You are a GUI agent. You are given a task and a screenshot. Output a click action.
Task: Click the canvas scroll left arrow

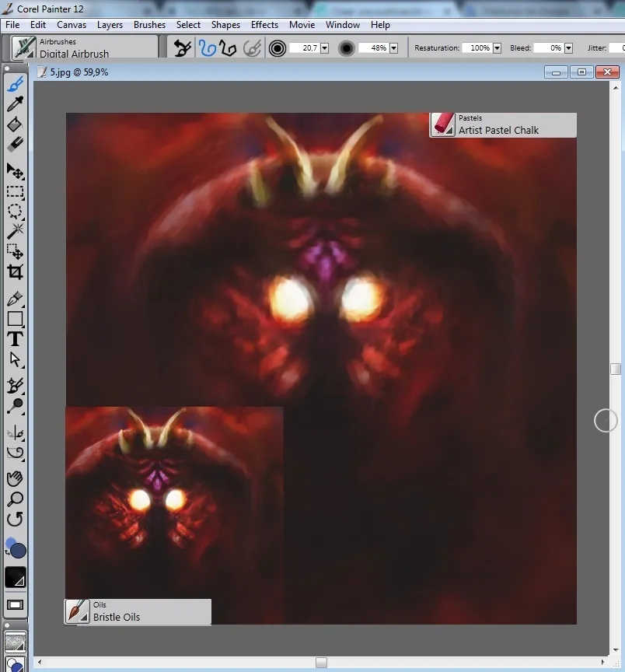point(40,662)
